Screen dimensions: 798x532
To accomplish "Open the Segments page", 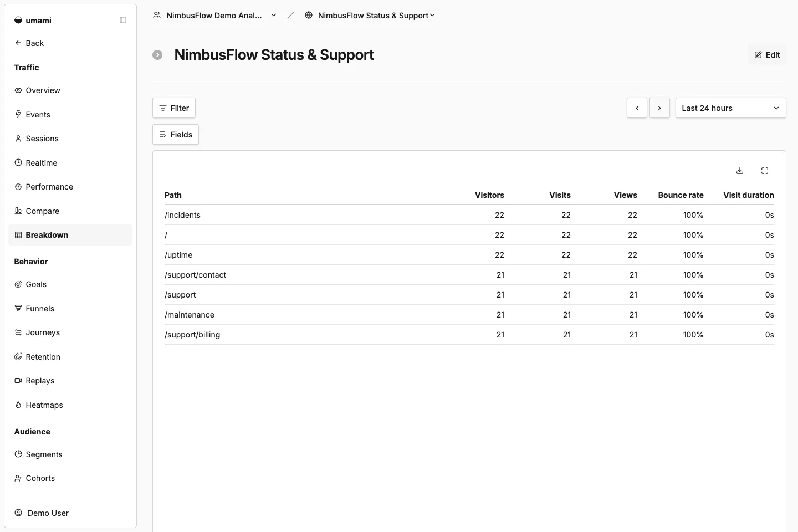I will (70, 454).
